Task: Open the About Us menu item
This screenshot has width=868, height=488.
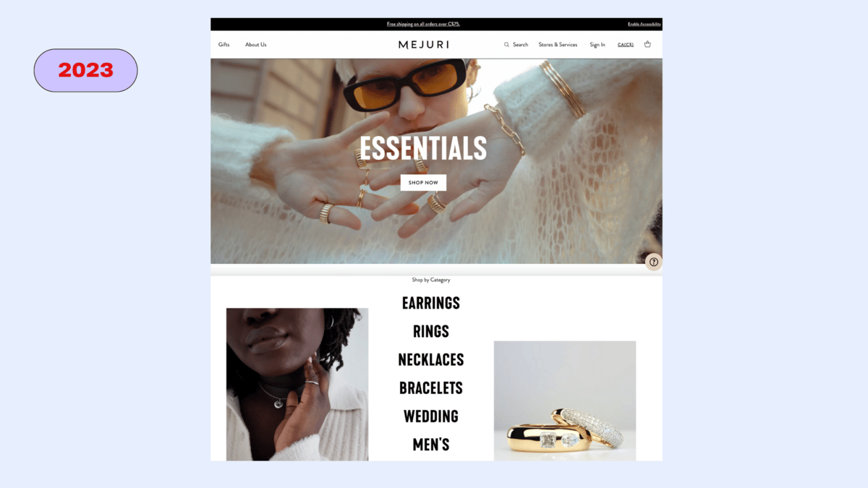Action: coord(255,45)
